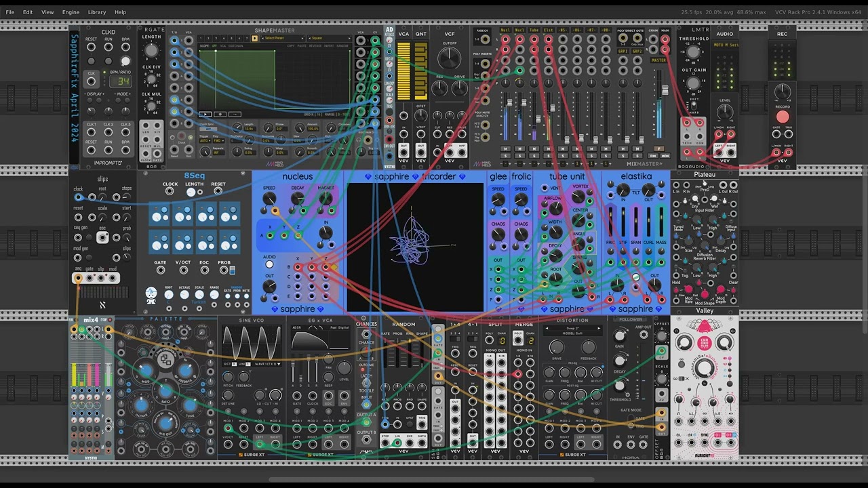Click the CLKD BPM knob
Viewport: 868px width, 488px height.
click(125, 60)
